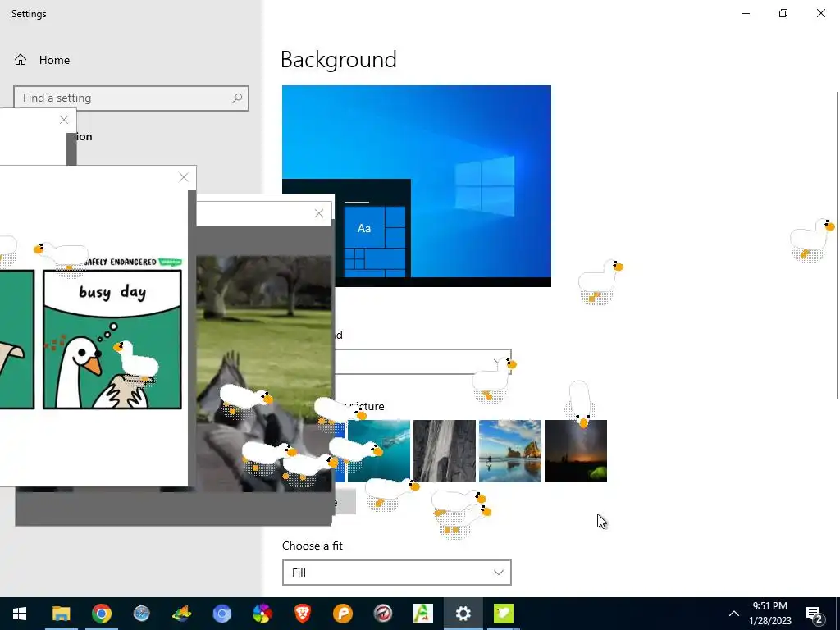The width and height of the screenshot is (840, 630).
Task: Show hidden system tray icons
Action: tap(734, 614)
